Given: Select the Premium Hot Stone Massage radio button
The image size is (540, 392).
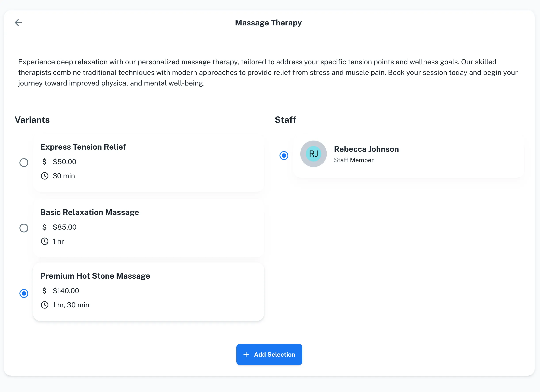Looking at the screenshot, I should tap(24, 293).
